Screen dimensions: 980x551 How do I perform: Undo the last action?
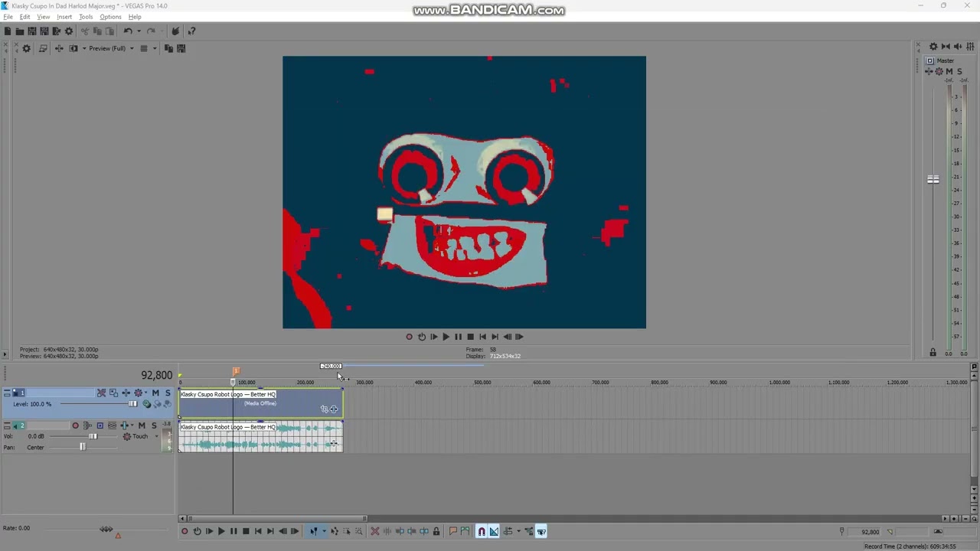(128, 31)
